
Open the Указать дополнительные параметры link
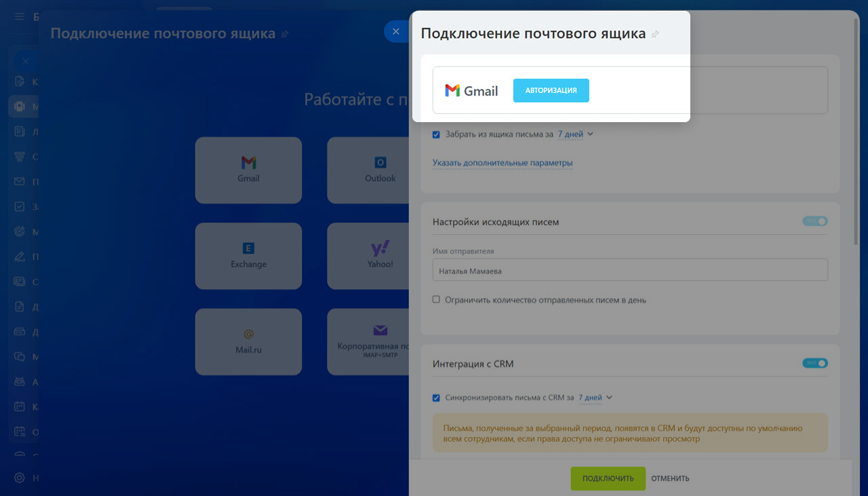pyautogui.click(x=502, y=163)
